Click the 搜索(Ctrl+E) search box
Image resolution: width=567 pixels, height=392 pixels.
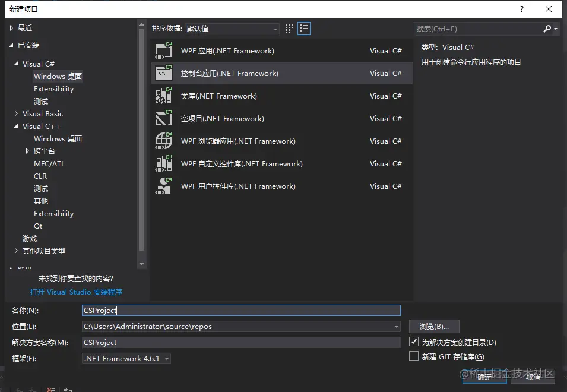click(x=478, y=29)
